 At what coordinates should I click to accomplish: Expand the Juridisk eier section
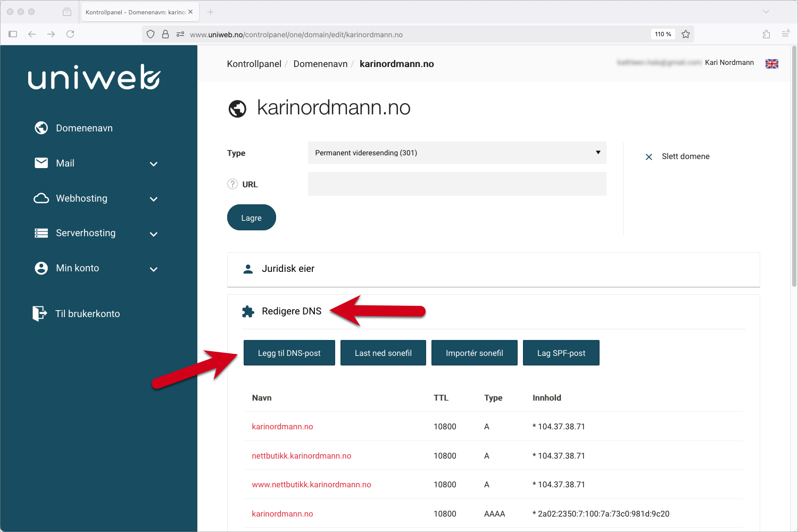(493, 269)
